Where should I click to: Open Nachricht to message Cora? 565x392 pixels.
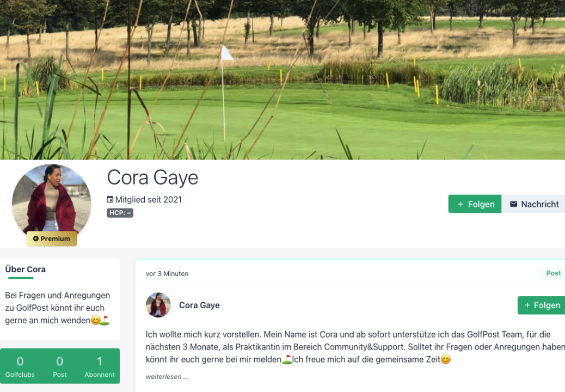533,204
